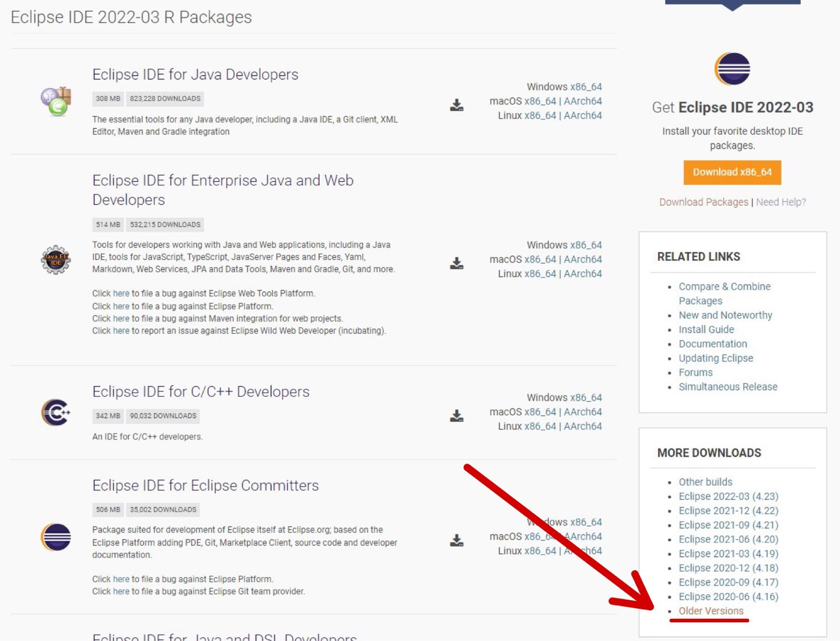Open Eclipse IDE for Enterprise Java and Web Developers
The height and width of the screenshot is (641, 840).
click(x=223, y=190)
